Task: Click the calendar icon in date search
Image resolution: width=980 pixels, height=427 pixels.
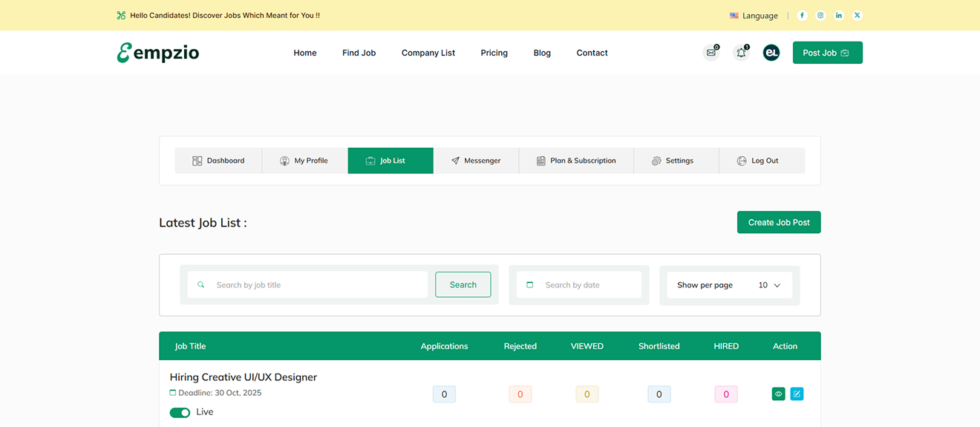Action: (x=530, y=284)
